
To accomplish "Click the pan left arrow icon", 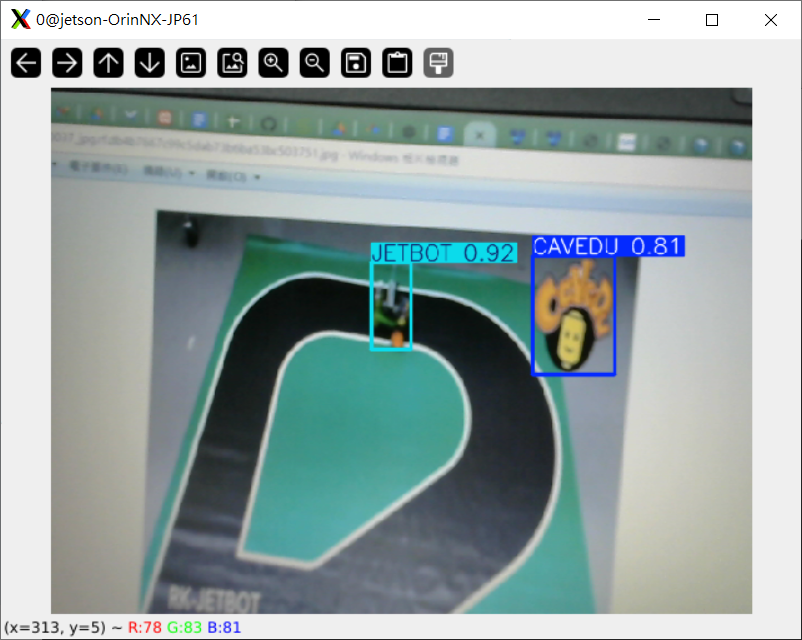I will 26,63.
